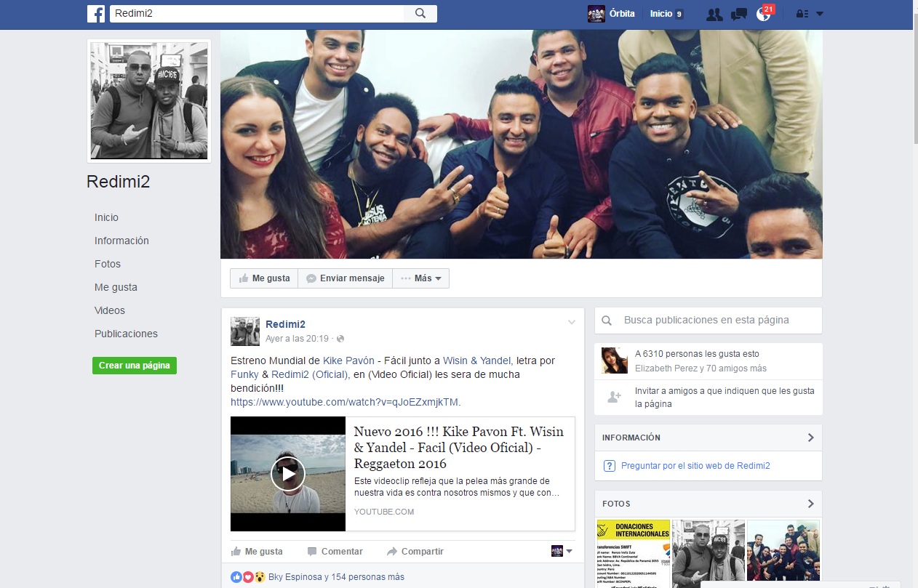The image size is (918, 588).
Task: Play the video preview
Action: pyautogui.click(x=288, y=474)
